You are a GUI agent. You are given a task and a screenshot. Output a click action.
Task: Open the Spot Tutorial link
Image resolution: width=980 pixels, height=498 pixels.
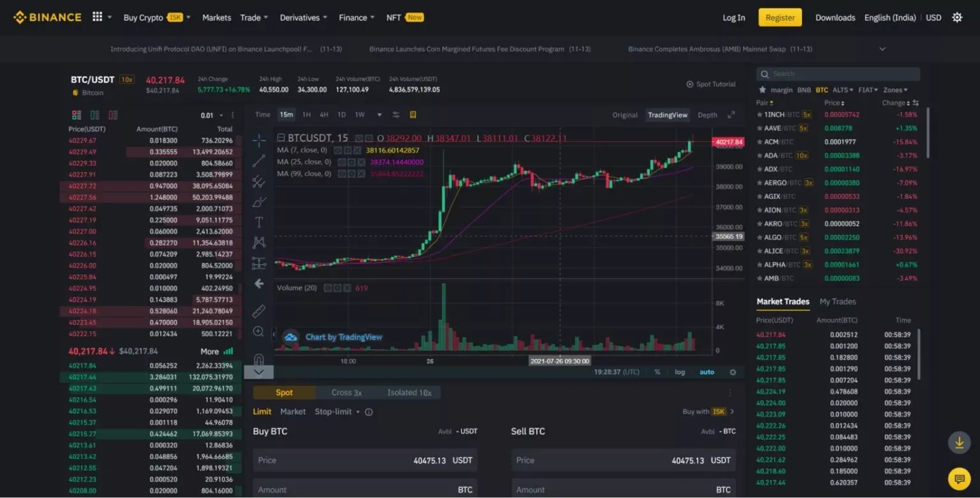pos(711,84)
